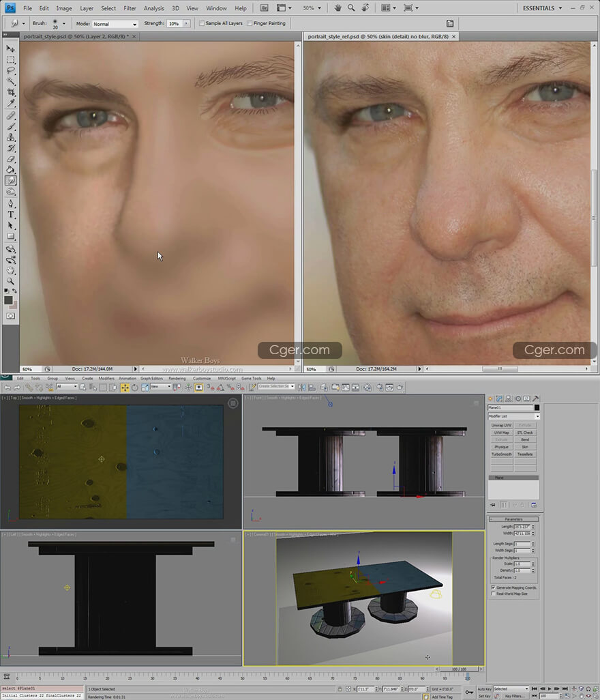Viewport: 600px width, 700px height.
Task: Select the Horizontal Type tool
Action: pos(11,215)
